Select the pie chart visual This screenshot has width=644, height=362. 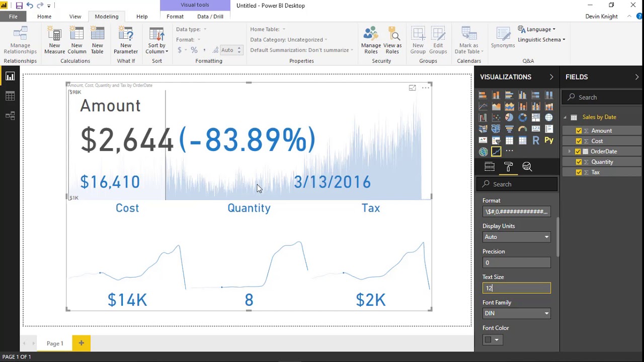(x=509, y=118)
